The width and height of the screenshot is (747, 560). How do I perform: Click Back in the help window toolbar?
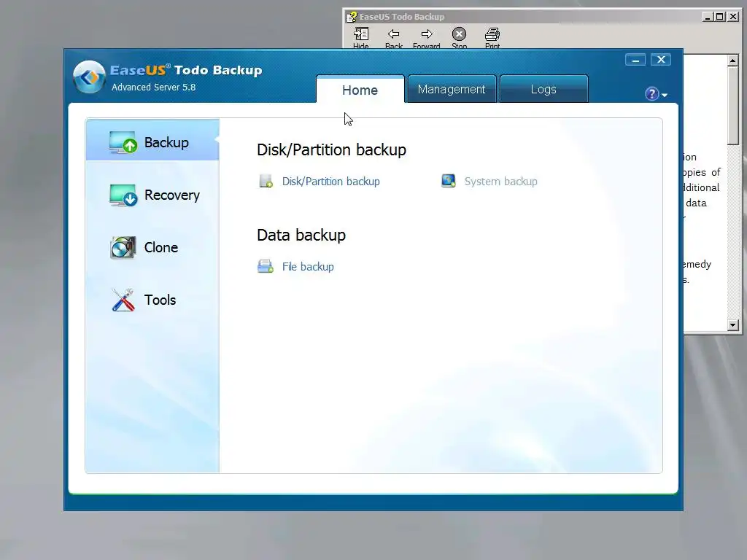point(393,38)
